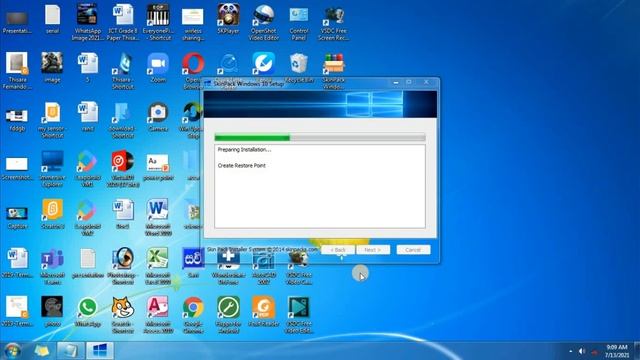Open the red music disc shortcut icon
This screenshot has height=360, width=640.
click(x=123, y=169)
